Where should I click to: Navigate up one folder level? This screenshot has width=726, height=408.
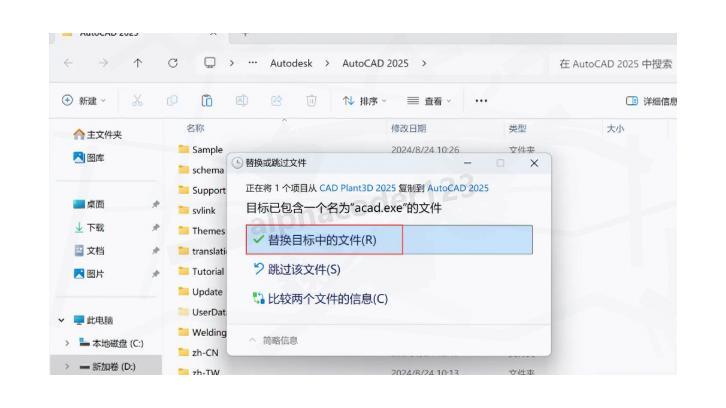[138, 63]
